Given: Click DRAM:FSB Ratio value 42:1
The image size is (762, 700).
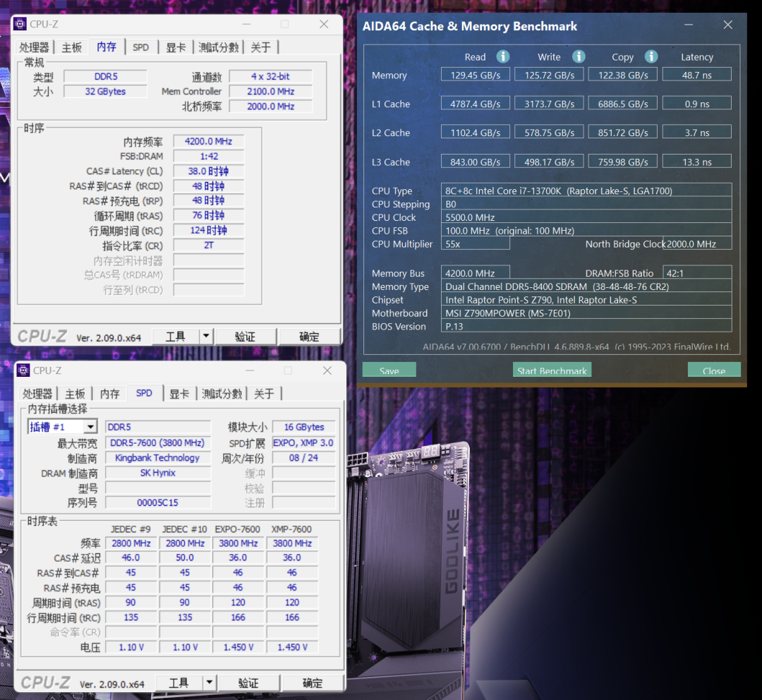Looking at the screenshot, I should 697,272.
